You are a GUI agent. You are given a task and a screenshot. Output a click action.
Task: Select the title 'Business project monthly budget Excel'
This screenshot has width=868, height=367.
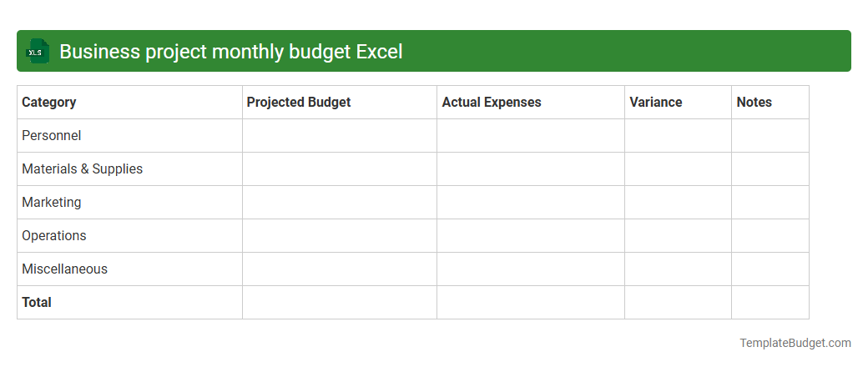coord(231,52)
